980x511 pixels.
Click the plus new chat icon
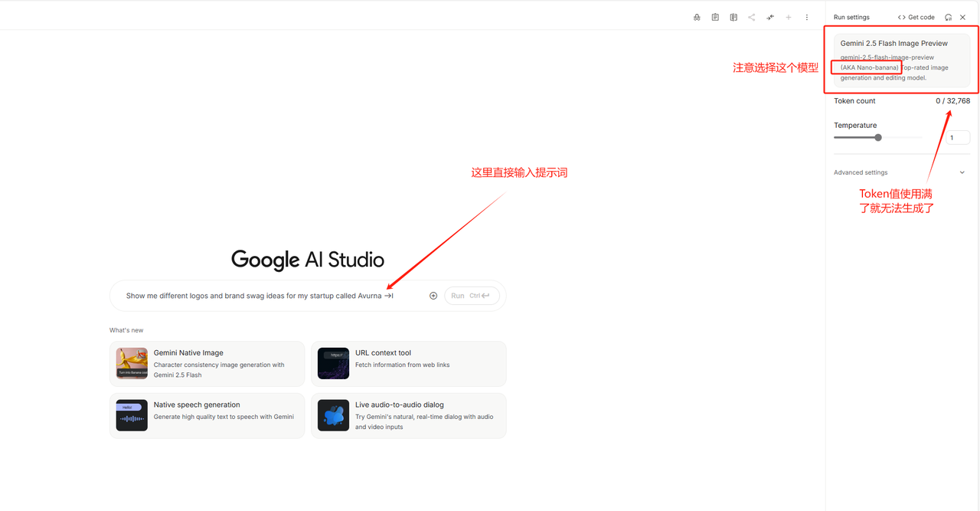789,17
